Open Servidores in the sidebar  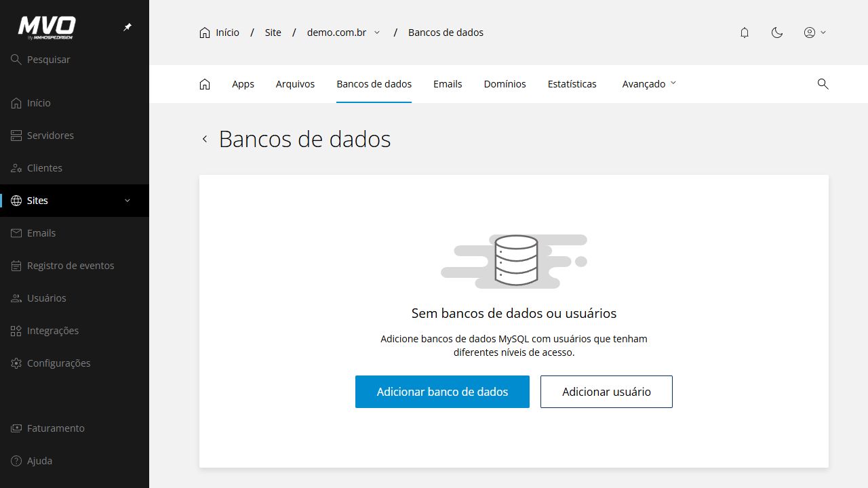(x=75, y=136)
